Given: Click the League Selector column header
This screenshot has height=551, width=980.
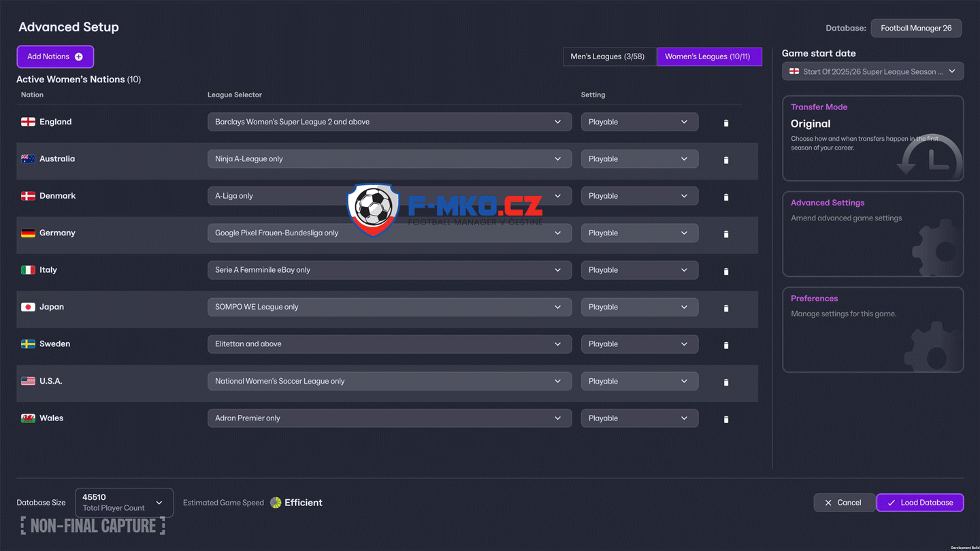Looking at the screenshot, I should point(235,95).
